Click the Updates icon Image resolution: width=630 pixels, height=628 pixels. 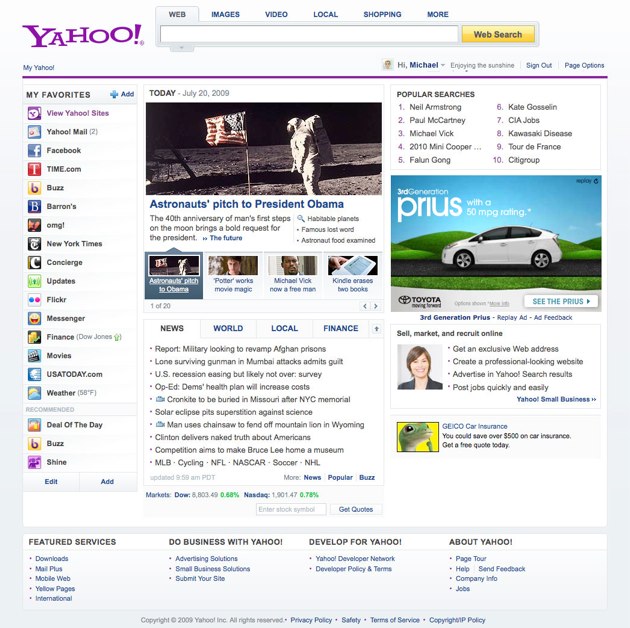(34, 281)
